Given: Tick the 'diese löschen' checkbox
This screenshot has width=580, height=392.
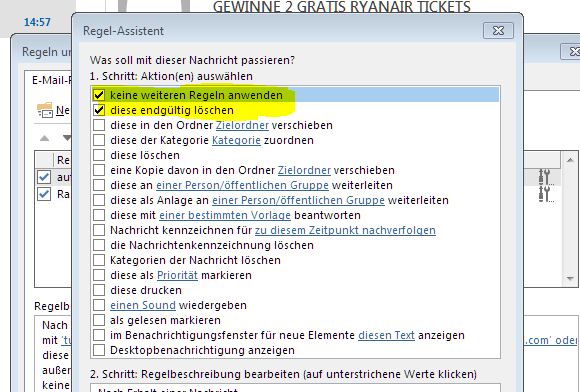Looking at the screenshot, I should tap(99, 155).
